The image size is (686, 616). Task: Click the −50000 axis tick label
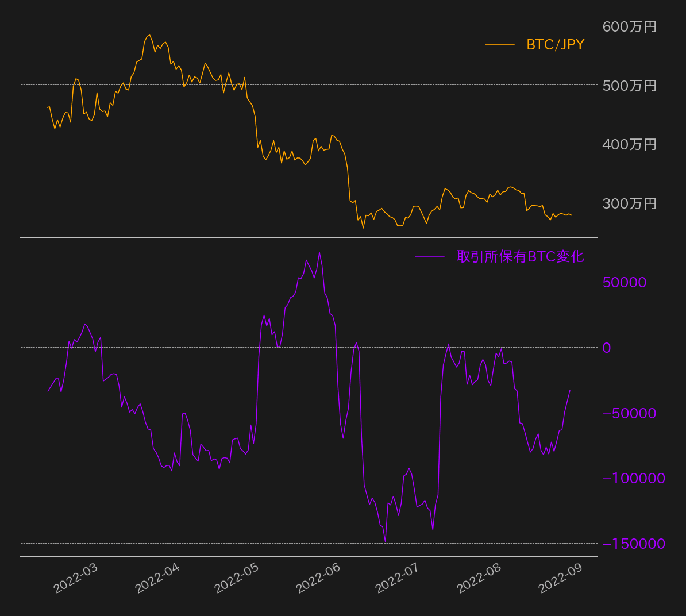(x=629, y=413)
